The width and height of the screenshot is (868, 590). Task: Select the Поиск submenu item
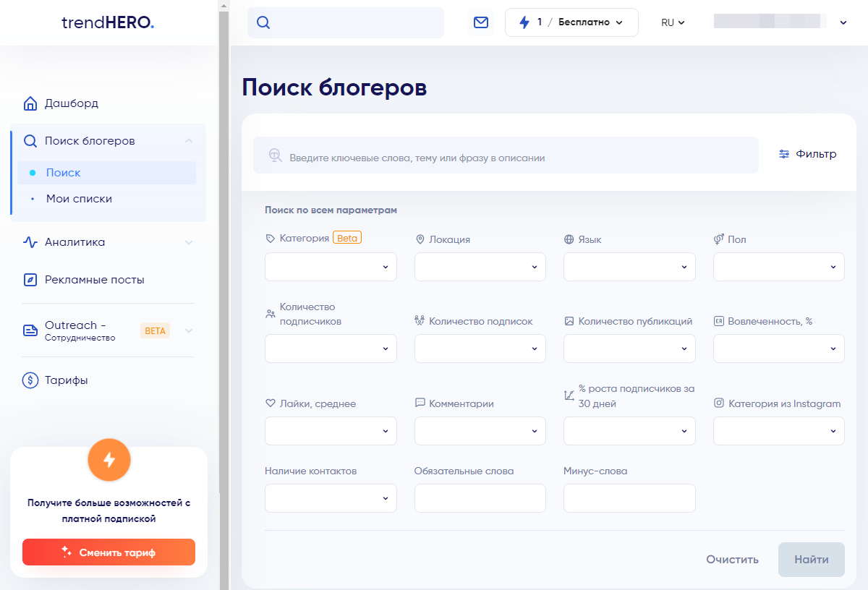[64, 173]
